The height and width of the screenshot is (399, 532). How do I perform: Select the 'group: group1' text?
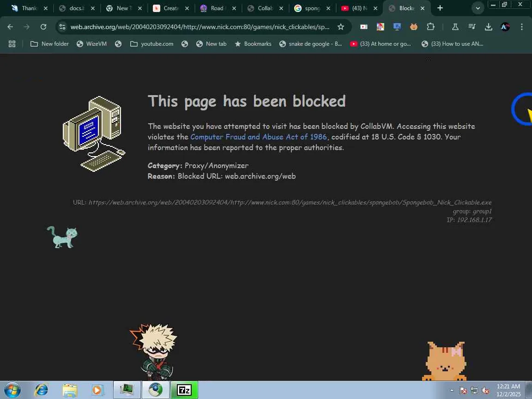click(472, 211)
